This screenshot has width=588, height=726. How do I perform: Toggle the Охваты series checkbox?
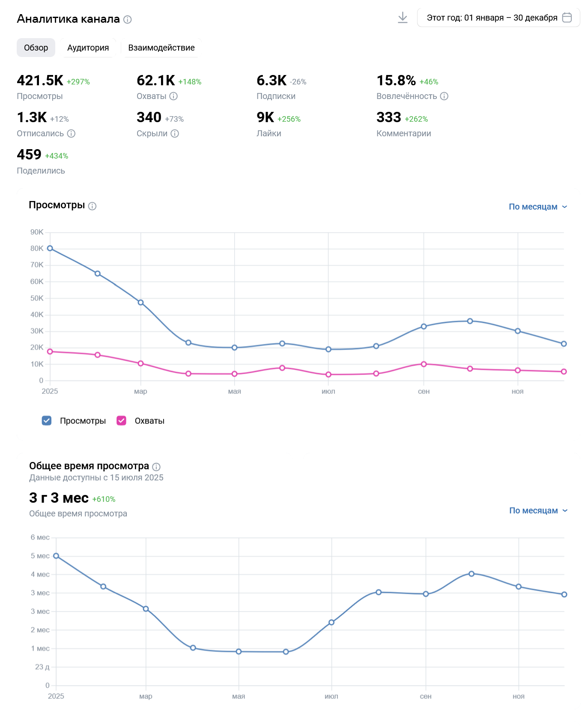tap(122, 421)
